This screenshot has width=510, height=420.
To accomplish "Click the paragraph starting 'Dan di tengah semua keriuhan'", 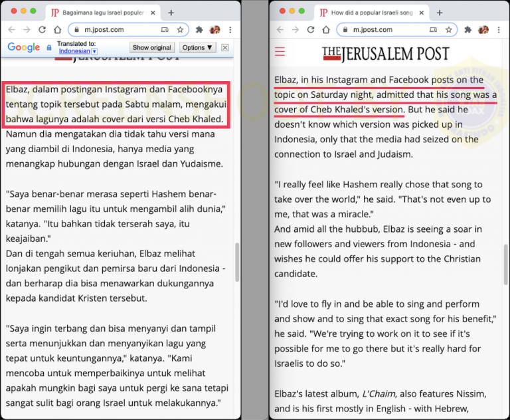I will pyautogui.click(x=116, y=276).
